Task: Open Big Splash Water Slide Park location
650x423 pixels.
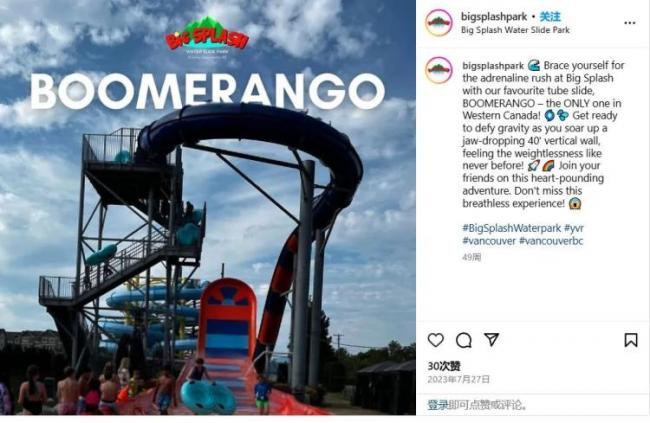Action: [x=515, y=30]
